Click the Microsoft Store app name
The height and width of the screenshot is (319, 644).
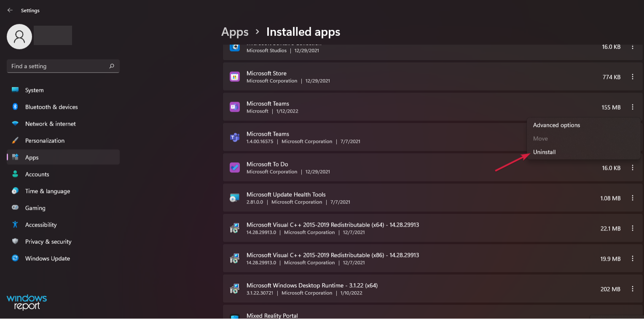click(266, 73)
